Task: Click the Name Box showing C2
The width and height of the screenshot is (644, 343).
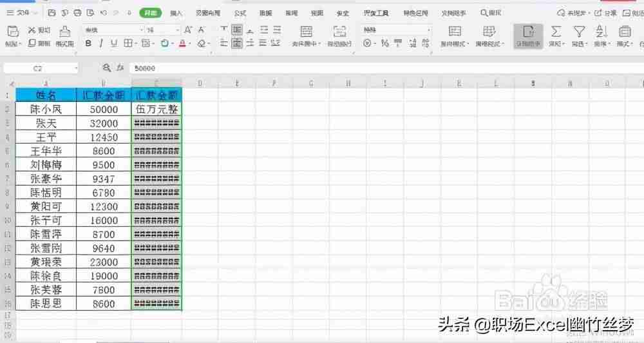Action: pyautogui.click(x=38, y=68)
